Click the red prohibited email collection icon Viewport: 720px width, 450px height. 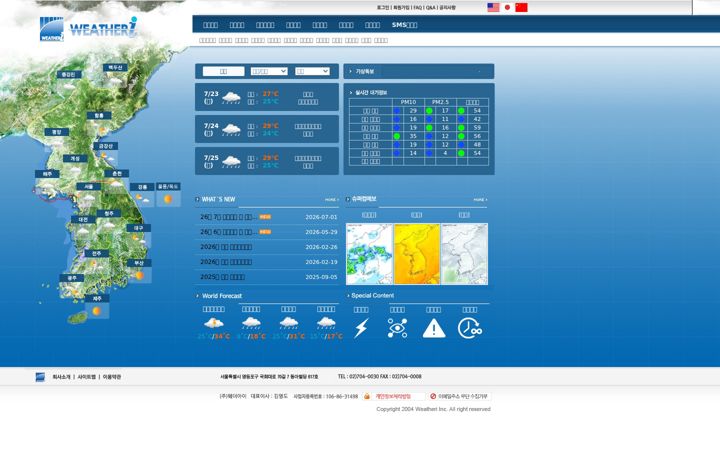(x=433, y=396)
